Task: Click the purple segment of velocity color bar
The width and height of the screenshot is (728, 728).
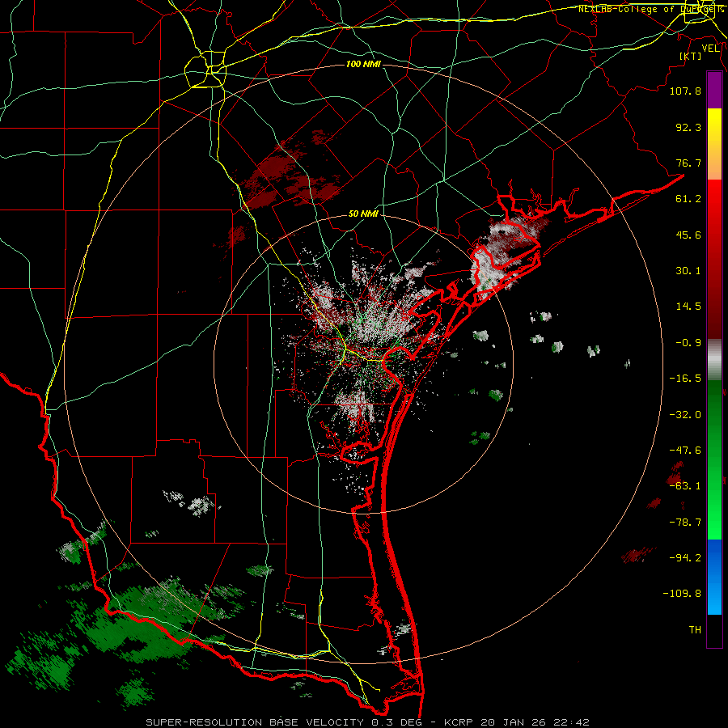Action: coord(714,90)
